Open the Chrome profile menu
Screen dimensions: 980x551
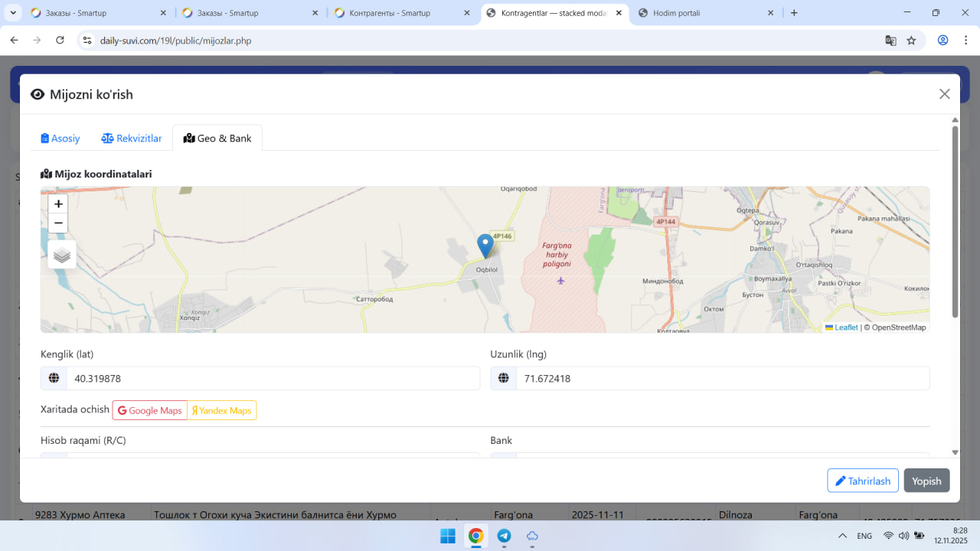[943, 41]
